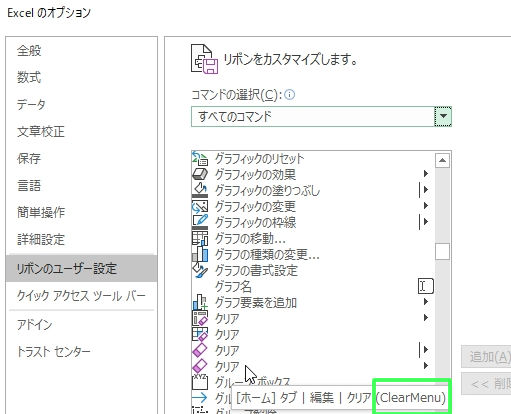This screenshot has width=511, height=414.
Task: Open the 文章校正 options category
Action: pos(81,131)
